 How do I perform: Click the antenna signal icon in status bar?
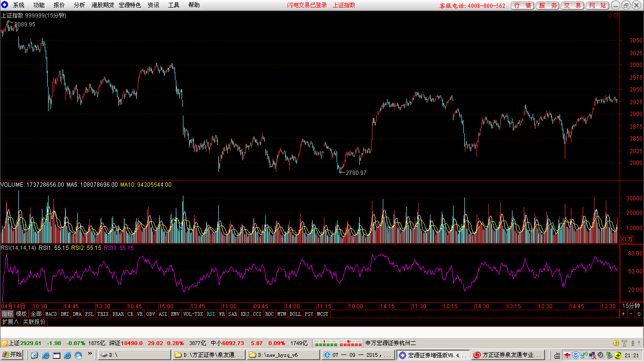pyautogui.click(x=625, y=343)
